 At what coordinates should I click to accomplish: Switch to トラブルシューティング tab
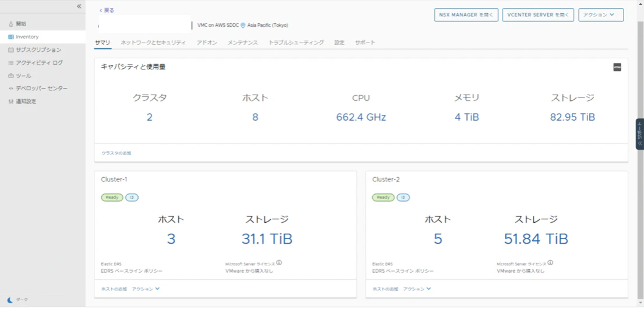point(296,43)
